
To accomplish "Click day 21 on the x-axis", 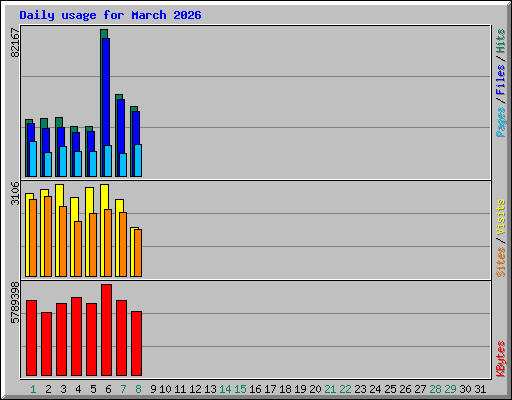I will click(x=330, y=389).
